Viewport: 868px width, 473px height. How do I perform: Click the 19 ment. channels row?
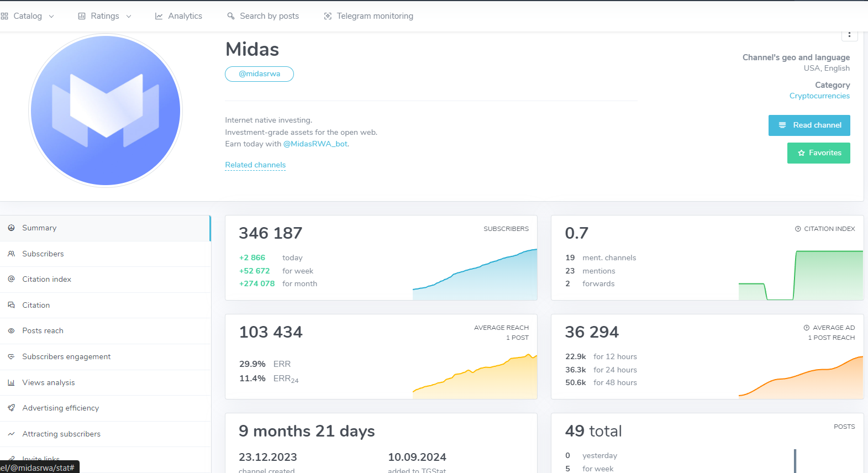pyautogui.click(x=601, y=257)
